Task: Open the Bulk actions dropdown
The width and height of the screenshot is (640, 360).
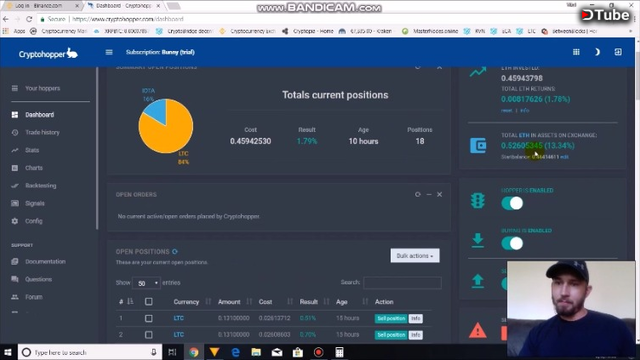Action: coord(415,256)
